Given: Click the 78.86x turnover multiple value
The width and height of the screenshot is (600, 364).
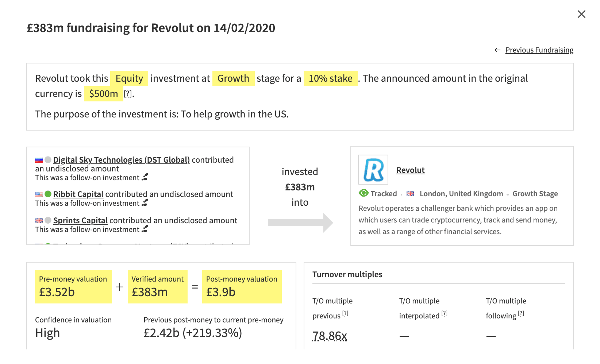Looking at the screenshot, I should (330, 336).
